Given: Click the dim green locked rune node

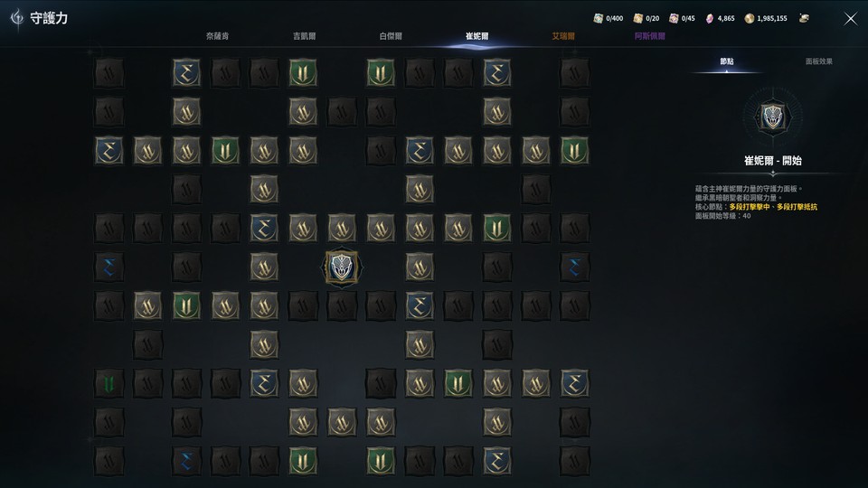Looking at the screenshot, I should click(109, 383).
